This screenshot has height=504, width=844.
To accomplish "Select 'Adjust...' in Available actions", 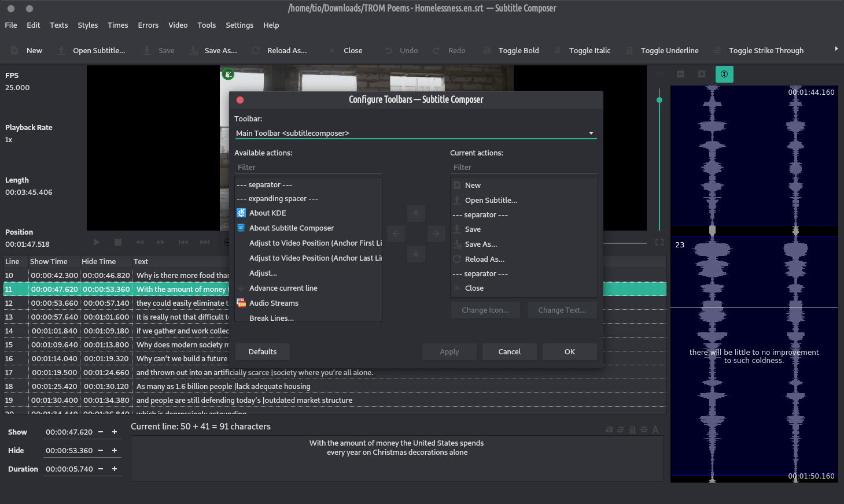I will 308,273.
